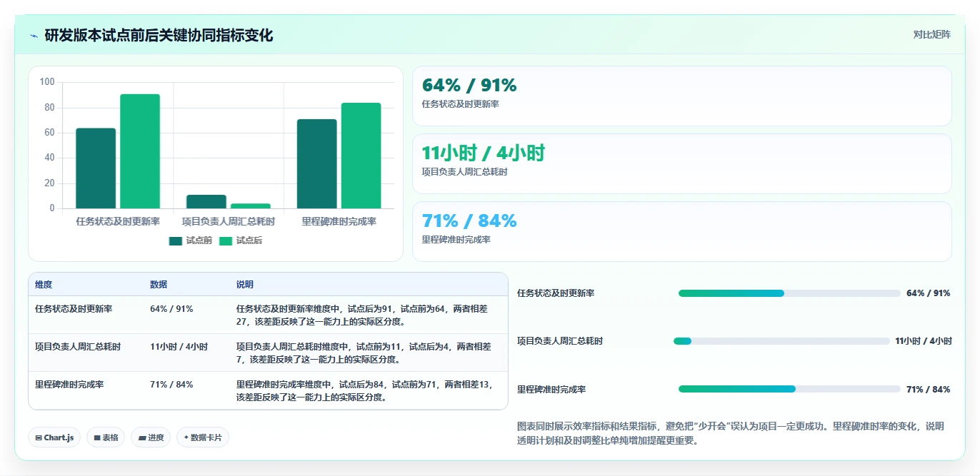
Task: Click the 试点前 bar for 里程碑准时完成率
Action: click(x=317, y=164)
